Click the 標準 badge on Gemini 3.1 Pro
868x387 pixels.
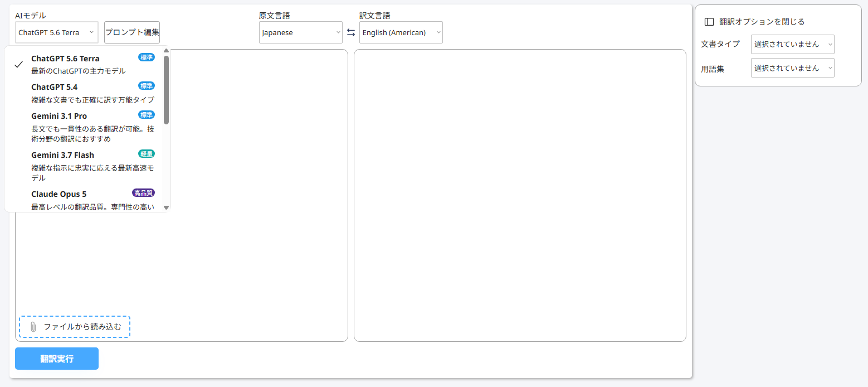147,115
